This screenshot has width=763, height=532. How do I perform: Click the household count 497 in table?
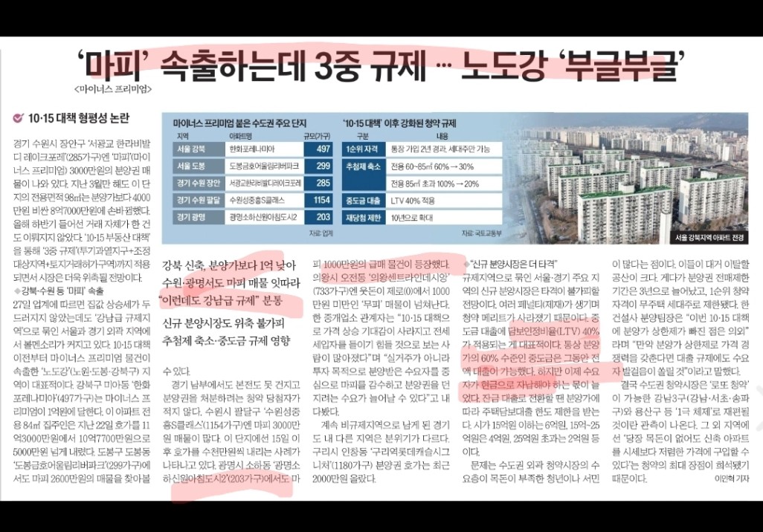click(x=323, y=149)
